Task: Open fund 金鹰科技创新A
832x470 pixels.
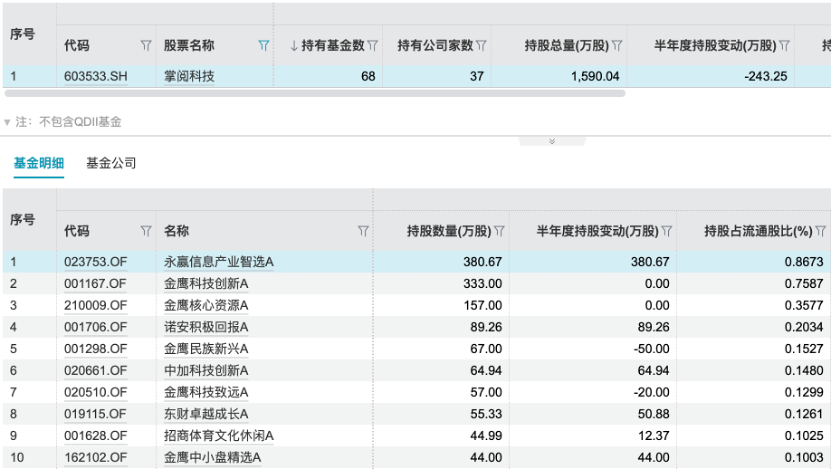Action: click(206, 283)
